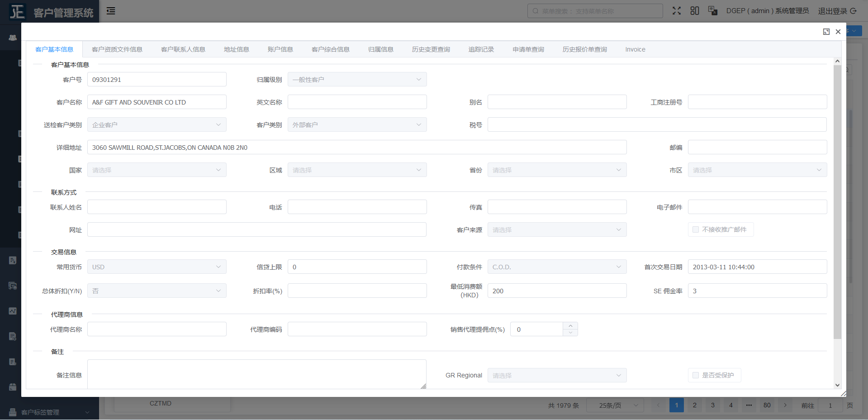Open the 25条/页 page size dropdown
The width and height of the screenshot is (868, 420).
tap(615, 405)
